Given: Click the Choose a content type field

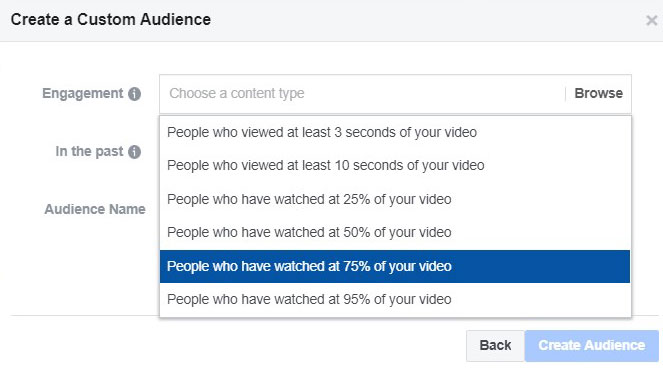Looking at the screenshot, I should click(x=362, y=93).
